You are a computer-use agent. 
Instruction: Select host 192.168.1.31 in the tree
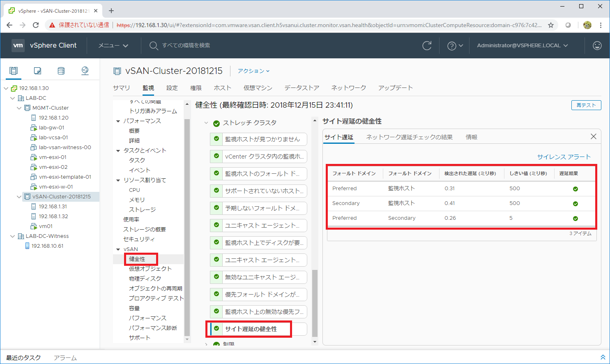point(53,206)
